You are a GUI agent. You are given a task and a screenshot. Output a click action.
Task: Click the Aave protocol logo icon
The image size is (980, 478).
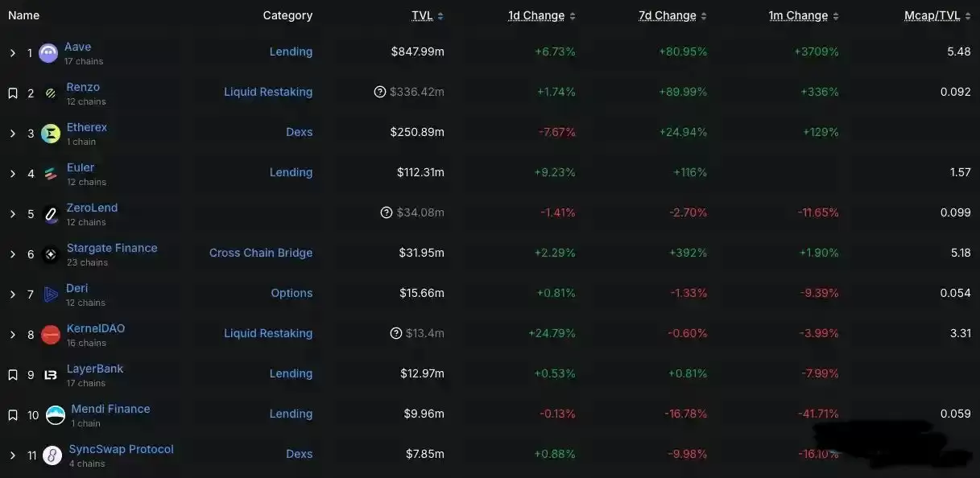(x=48, y=53)
